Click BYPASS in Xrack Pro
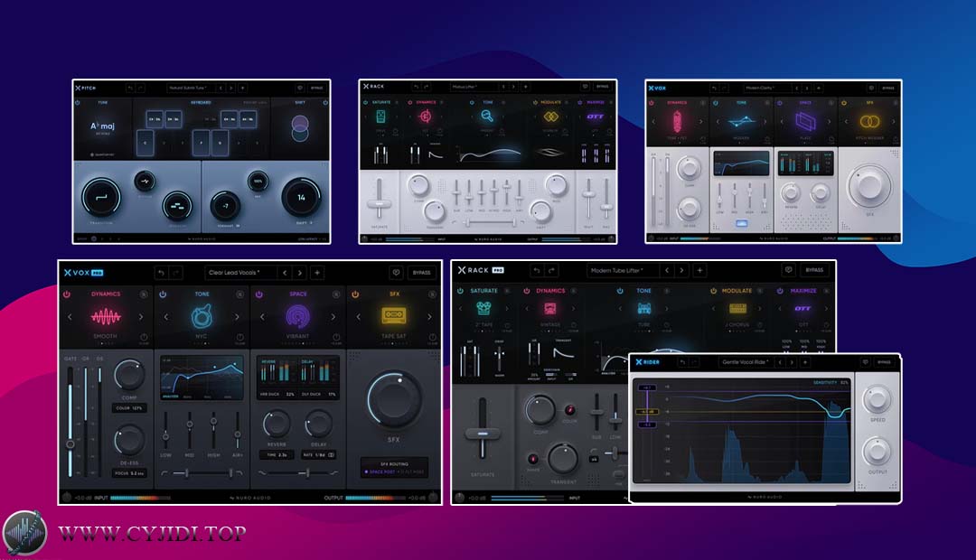The width and height of the screenshot is (976, 560). [814, 270]
